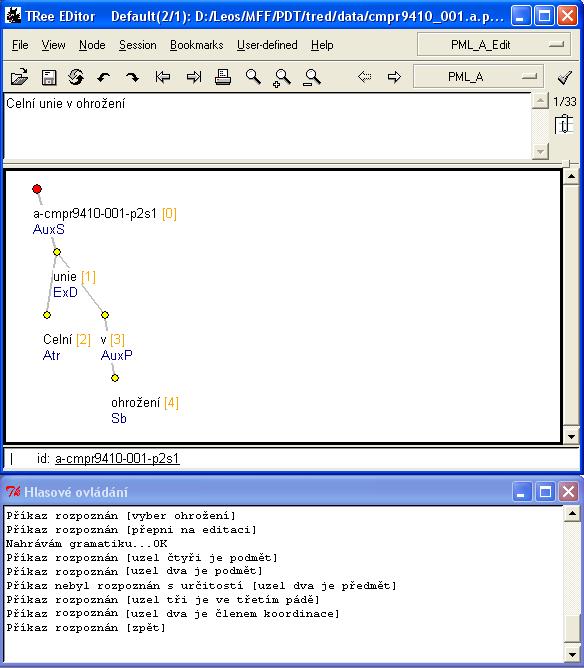
Task: Open file using the folder toolbar icon
Action: click(x=19, y=77)
